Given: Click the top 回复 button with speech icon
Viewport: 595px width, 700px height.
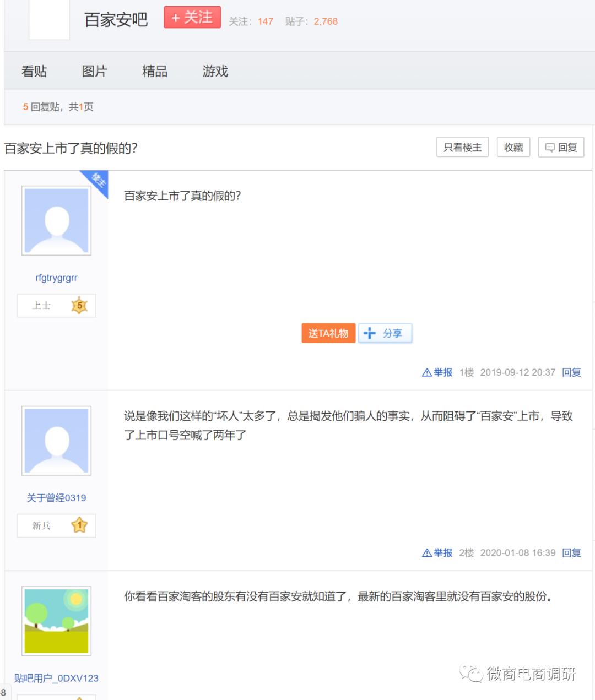Looking at the screenshot, I should click(x=561, y=147).
